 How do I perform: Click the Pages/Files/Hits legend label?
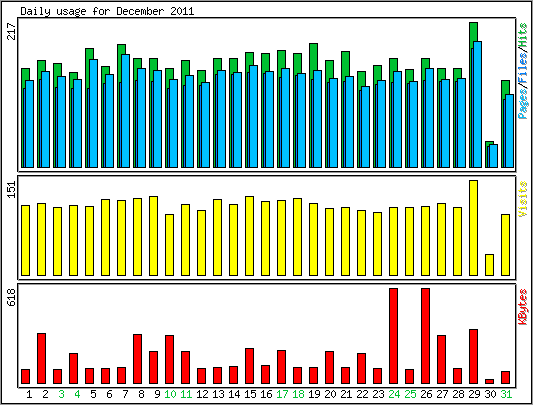[x=523, y=71]
